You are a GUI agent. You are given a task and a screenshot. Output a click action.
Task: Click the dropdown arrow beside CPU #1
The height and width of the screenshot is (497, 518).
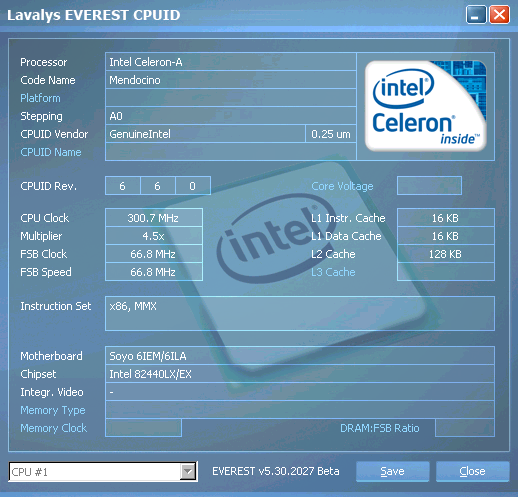(x=188, y=472)
